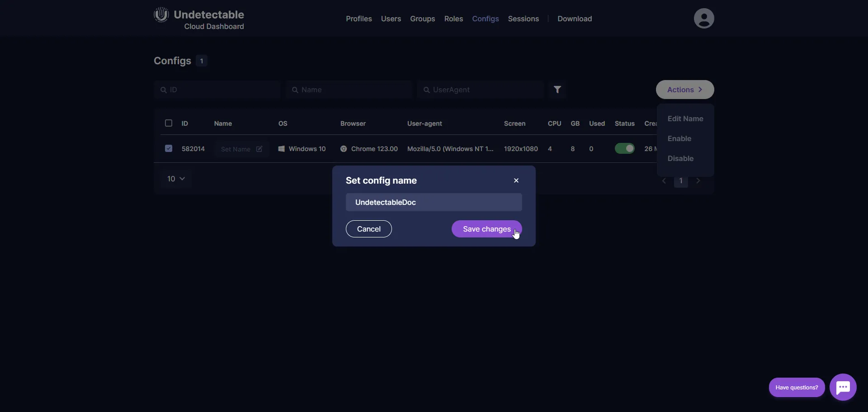Screen dimensions: 868x412
Task: Choose Edit Name from the Actions menu
Action: (x=685, y=118)
